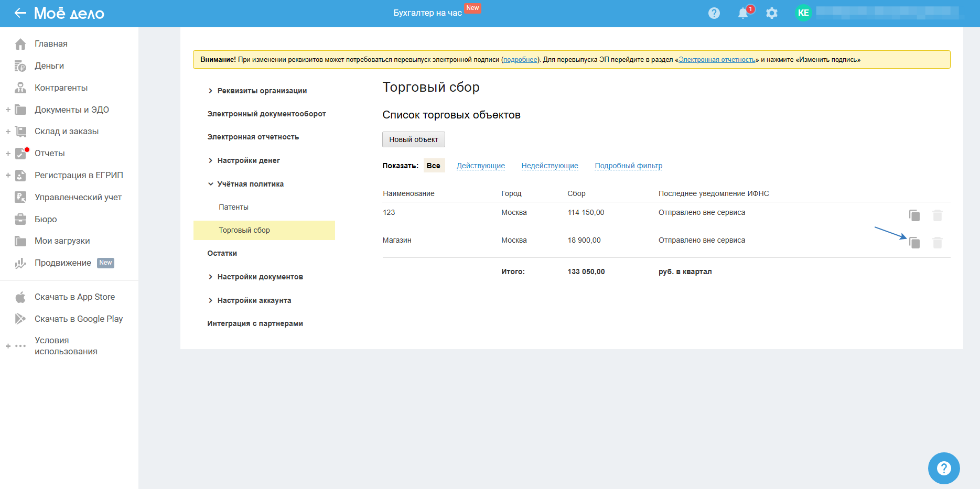Image resolution: width=980 pixels, height=489 pixels.
Task: Follow Электронная отчетность link in warning banner
Action: coord(717,60)
